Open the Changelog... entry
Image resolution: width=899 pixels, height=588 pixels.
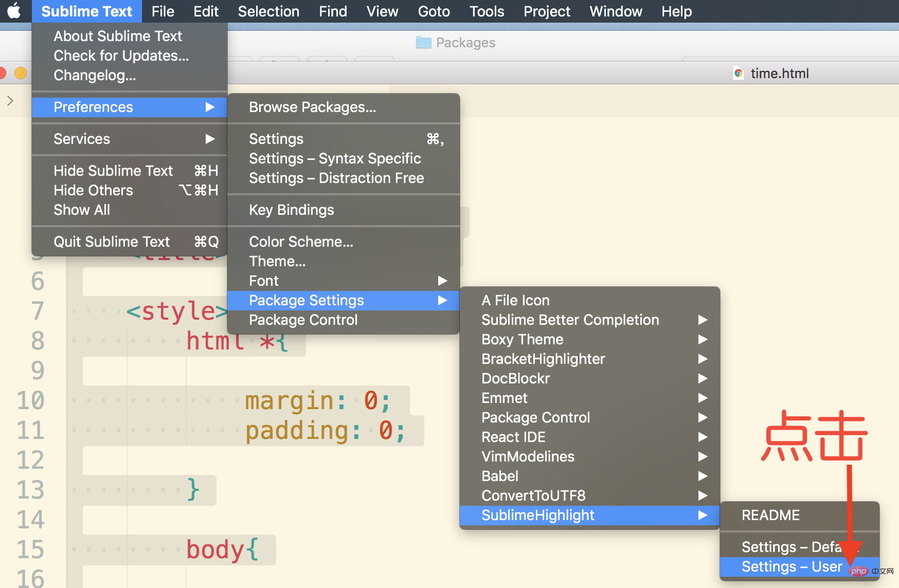130,75
